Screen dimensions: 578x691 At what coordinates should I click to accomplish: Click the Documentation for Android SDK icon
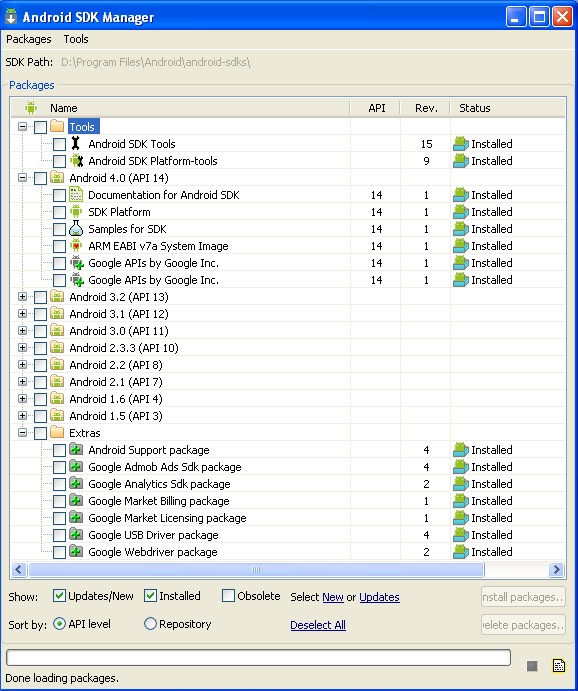coord(76,195)
